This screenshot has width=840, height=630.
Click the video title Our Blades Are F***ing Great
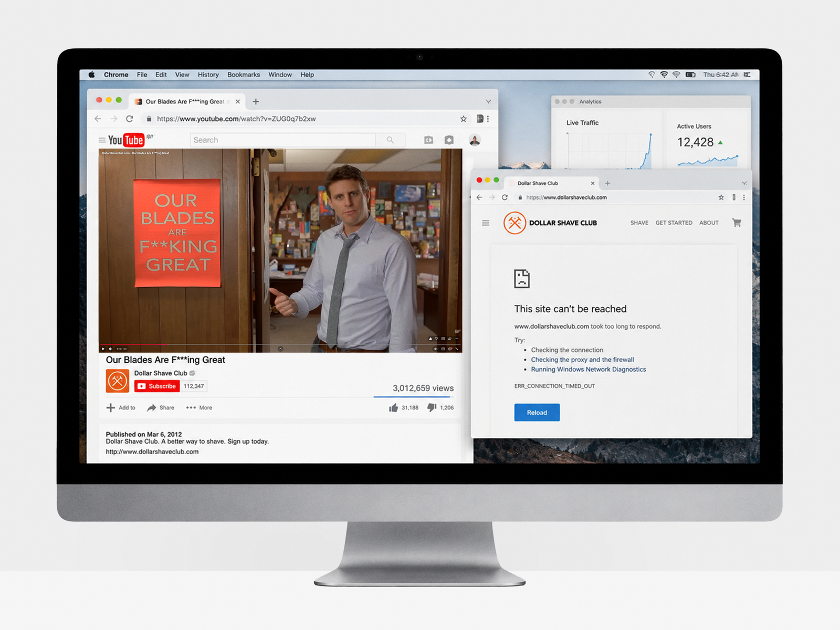[x=165, y=360]
